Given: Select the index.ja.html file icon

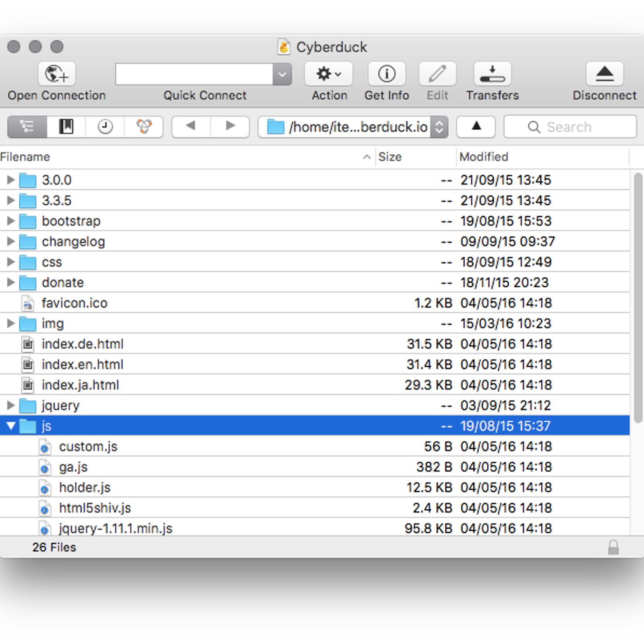Looking at the screenshot, I should (27, 385).
